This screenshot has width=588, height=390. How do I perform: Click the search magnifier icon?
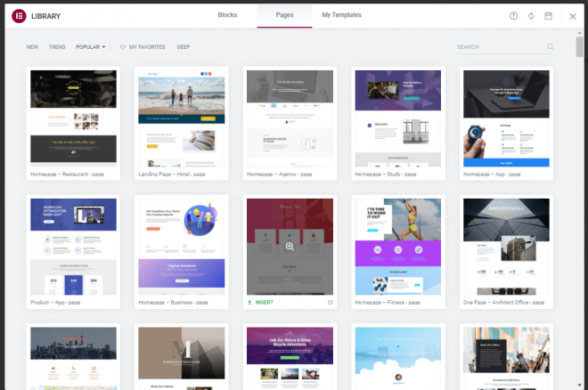tap(550, 47)
